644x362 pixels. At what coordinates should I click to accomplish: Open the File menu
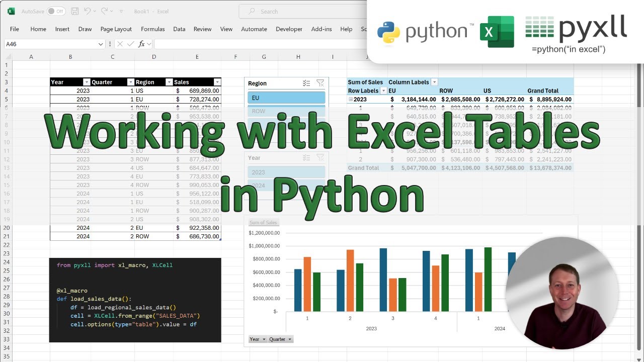pyautogui.click(x=15, y=29)
